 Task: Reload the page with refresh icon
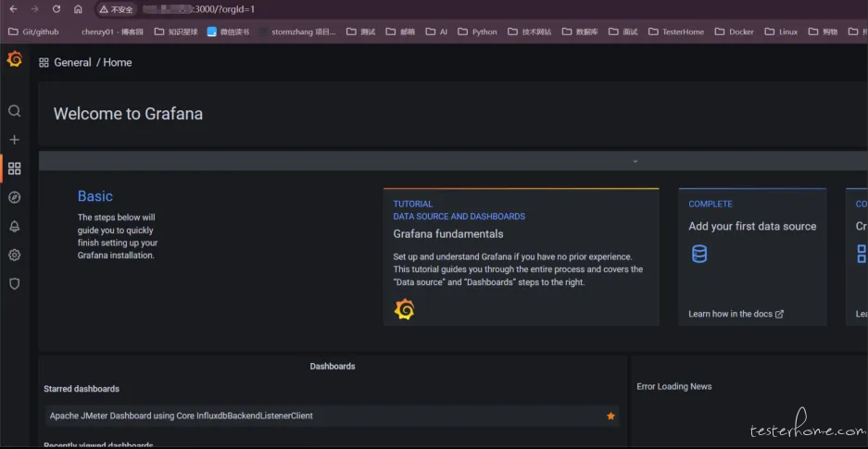(57, 9)
